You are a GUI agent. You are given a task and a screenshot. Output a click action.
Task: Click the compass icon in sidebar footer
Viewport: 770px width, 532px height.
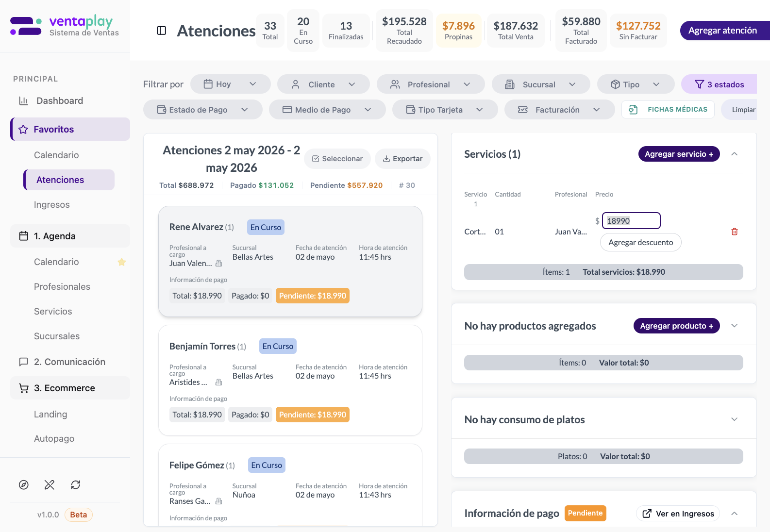(24, 484)
